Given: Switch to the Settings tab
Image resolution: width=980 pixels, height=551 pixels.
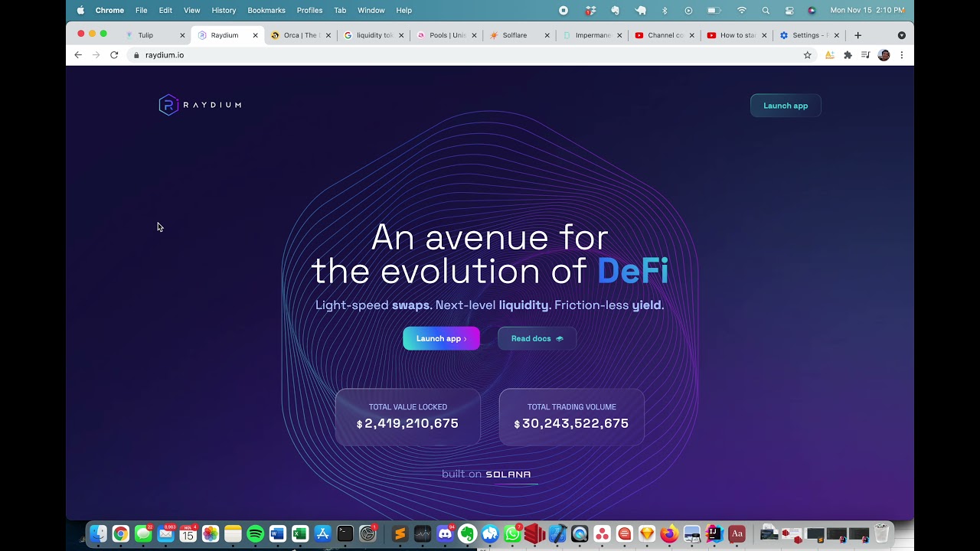Looking at the screenshot, I should coord(810,35).
